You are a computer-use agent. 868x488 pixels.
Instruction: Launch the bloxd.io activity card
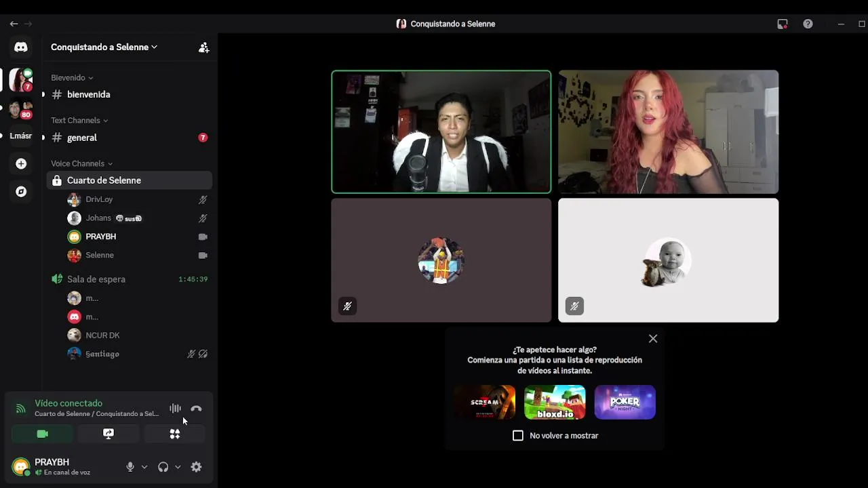tap(555, 402)
